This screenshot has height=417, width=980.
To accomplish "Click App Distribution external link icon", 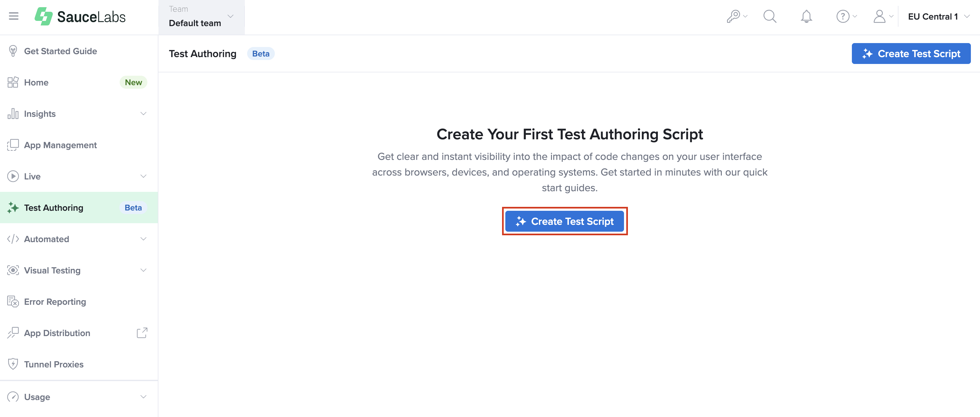I will [142, 333].
